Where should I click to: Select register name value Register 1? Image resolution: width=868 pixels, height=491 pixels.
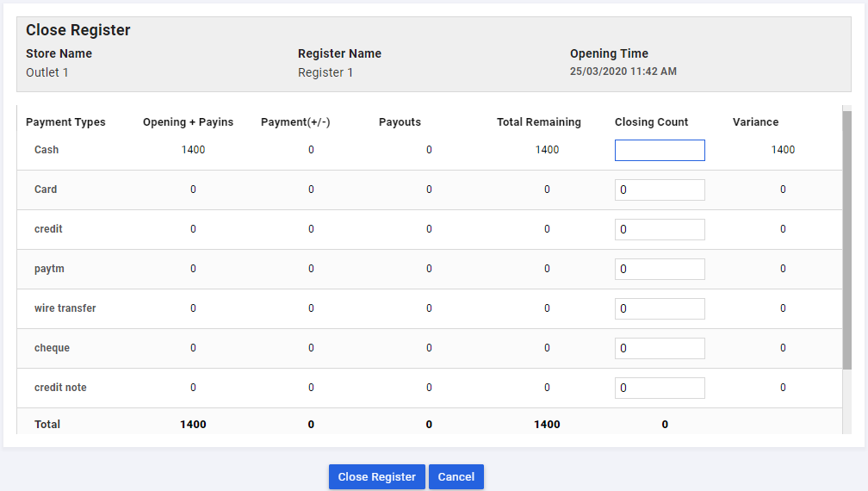(x=325, y=72)
